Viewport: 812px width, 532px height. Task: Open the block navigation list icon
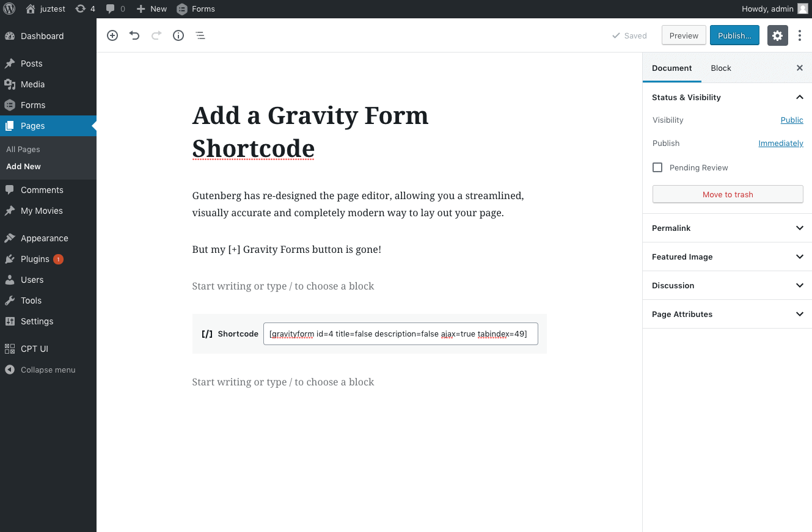coord(200,35)
